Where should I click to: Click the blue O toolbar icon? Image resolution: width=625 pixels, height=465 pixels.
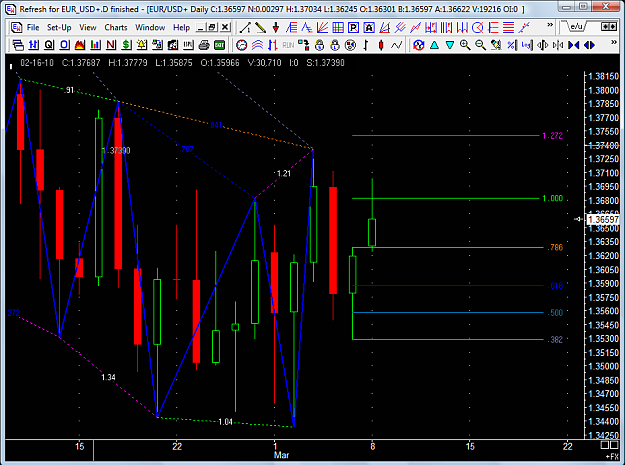[65, 45]
